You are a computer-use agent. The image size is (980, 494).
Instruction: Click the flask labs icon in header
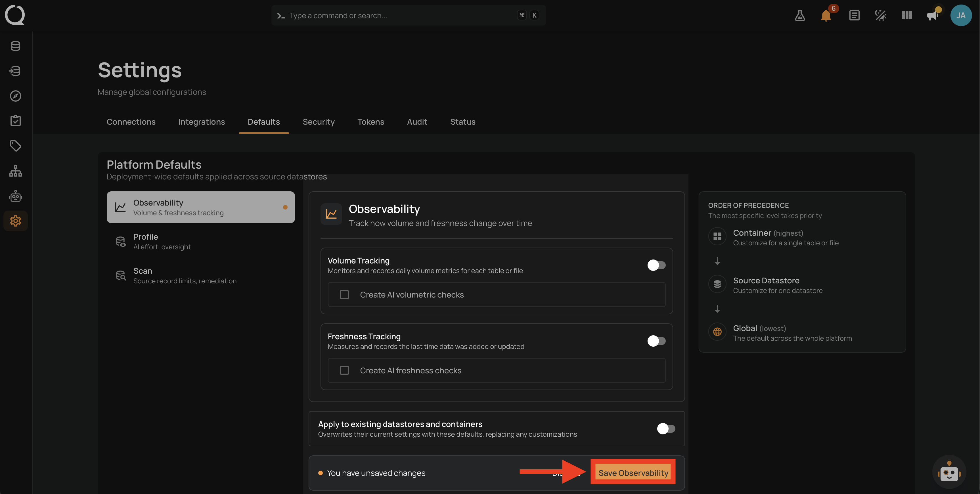click(800, 15)
